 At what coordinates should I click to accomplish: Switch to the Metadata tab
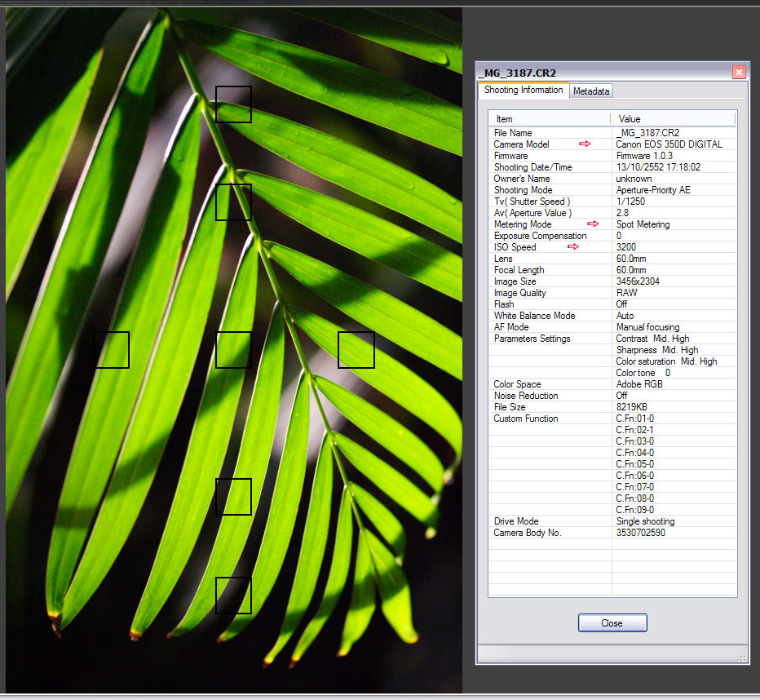tap(591, 91)
